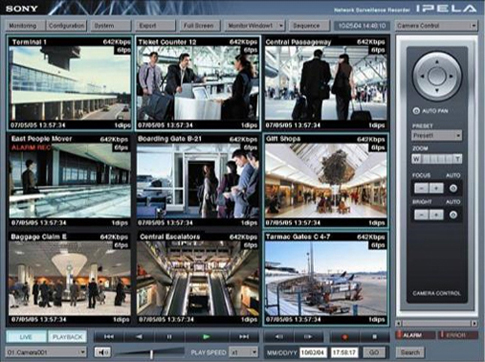The width and height of the screenshot is (485, 362).
Task: Click the middle of the zoom slider
Action: tap(437, 159)
